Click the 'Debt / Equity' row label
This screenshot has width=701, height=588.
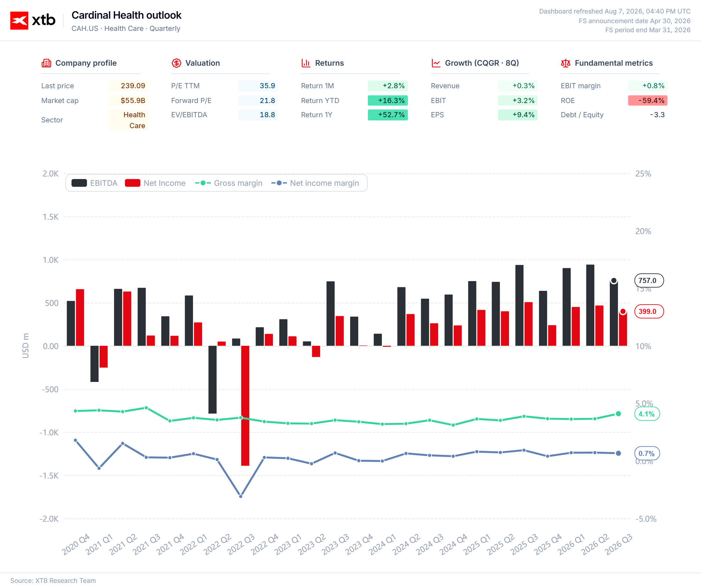pyautogui.click(x=582, y=115)
